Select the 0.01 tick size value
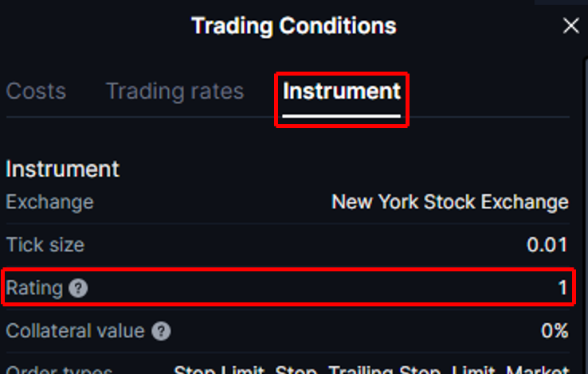Image resolution: width=588 pixels, height=374 pixels. (x=547, y=245)
